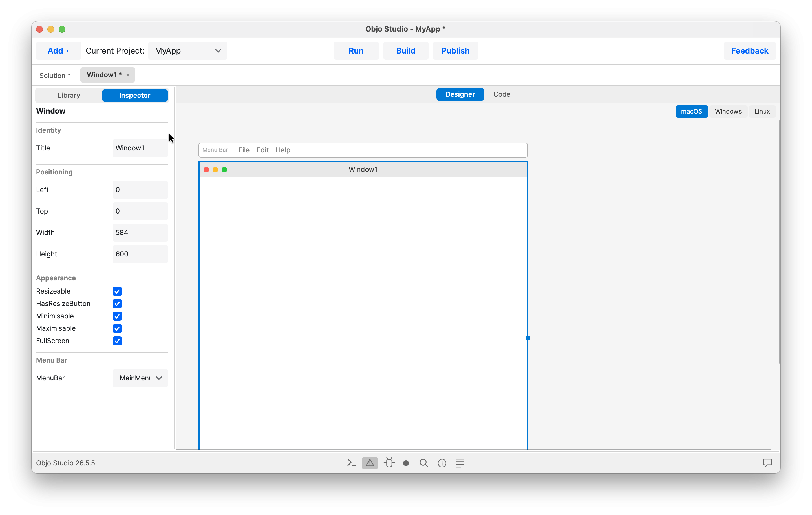Open the search magnifier icon in status bar
This screenshot has width=812, height=515.
pos(424,463)
